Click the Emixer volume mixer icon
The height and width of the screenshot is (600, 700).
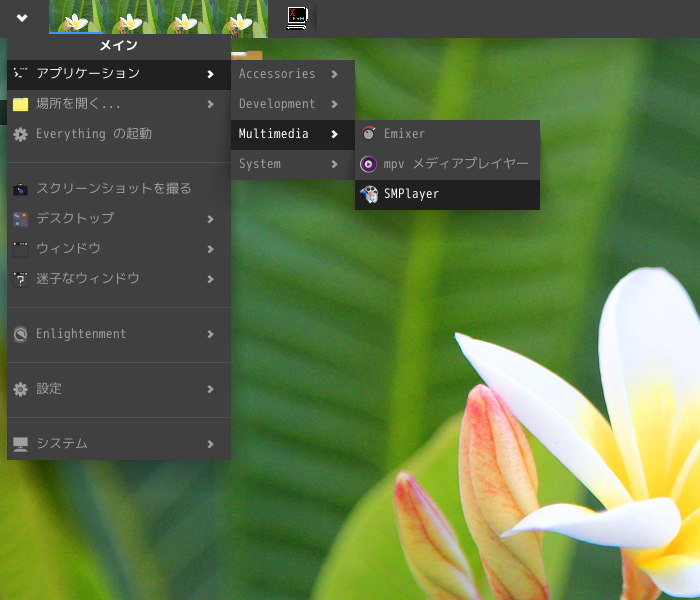(369, 133)
